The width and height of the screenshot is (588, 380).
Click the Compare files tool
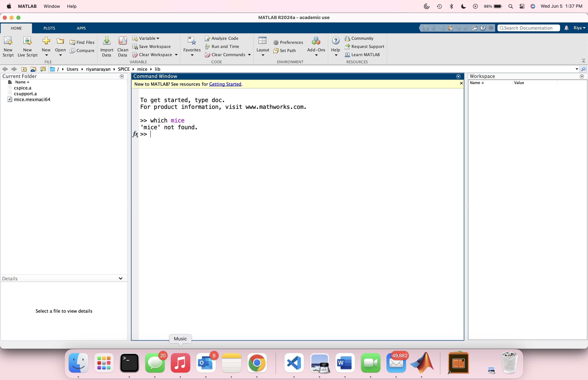pos(82,51)
